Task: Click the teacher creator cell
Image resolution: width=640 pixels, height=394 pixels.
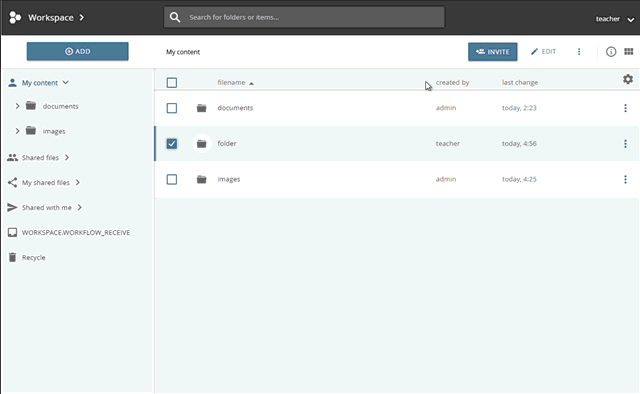Action: click(448, 143)
